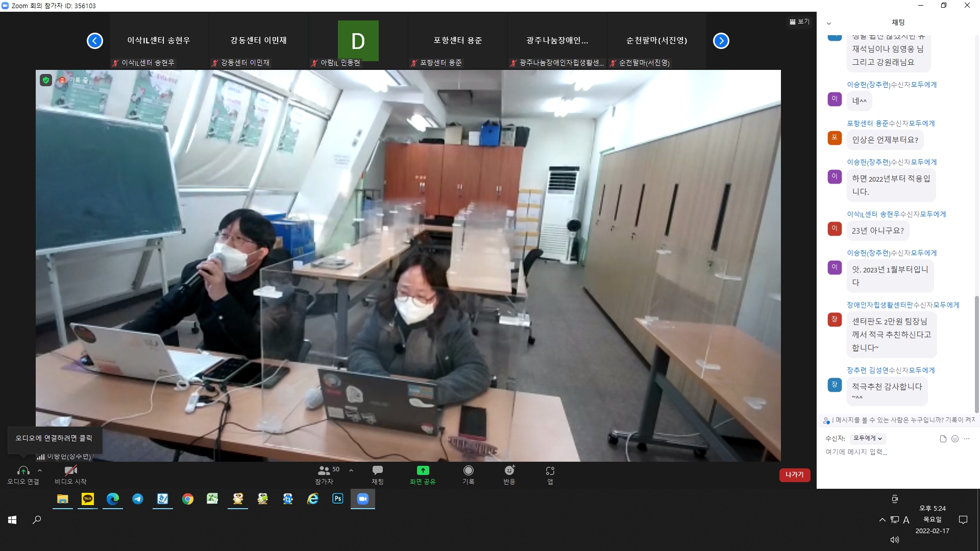Click sender name 장애인자립생활센터판 in chat

pos(880,305)
